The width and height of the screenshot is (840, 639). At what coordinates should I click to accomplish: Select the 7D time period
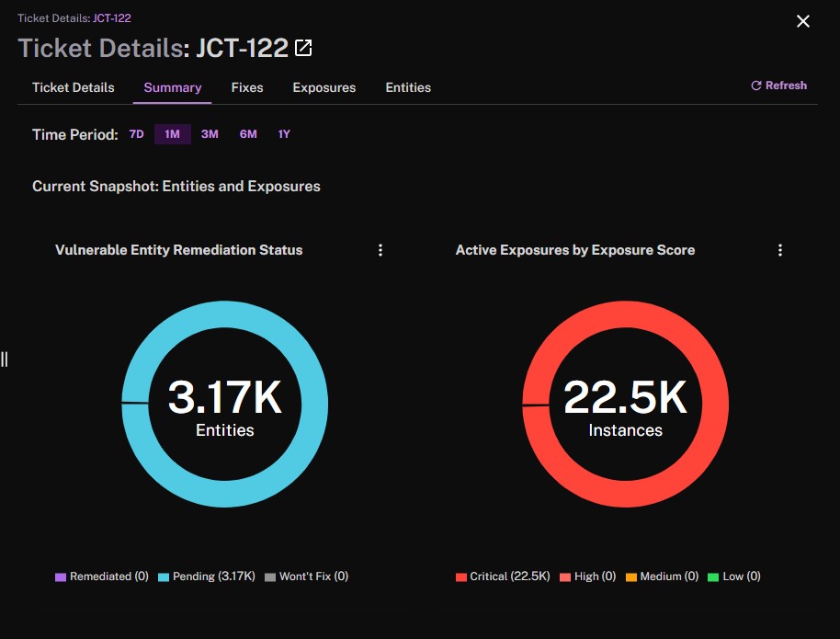137,134
